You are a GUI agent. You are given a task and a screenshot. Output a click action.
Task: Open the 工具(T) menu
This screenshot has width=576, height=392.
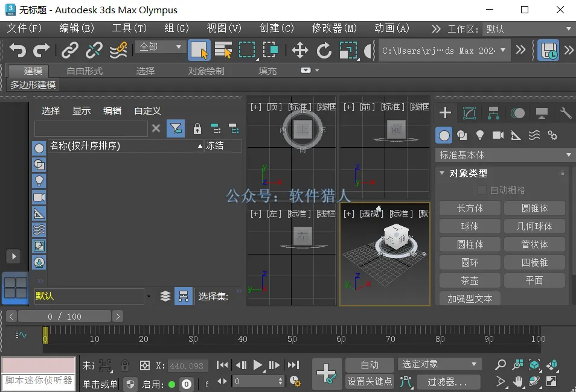(129, 28)
